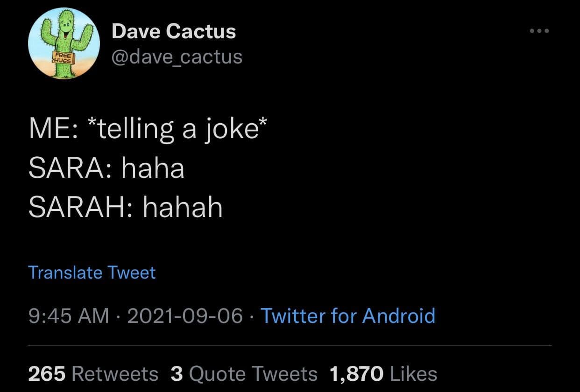Open the Dave Cactus display name
The height and width of the screenshot is (392, 580).
point(174,32)
